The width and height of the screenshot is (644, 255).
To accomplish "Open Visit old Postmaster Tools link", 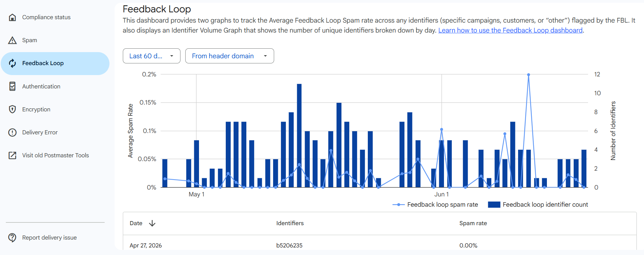I will click(x=55, y=155).
